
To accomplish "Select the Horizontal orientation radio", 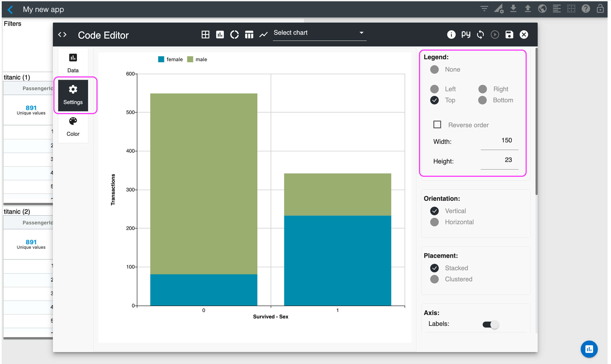I will (434, 222).
